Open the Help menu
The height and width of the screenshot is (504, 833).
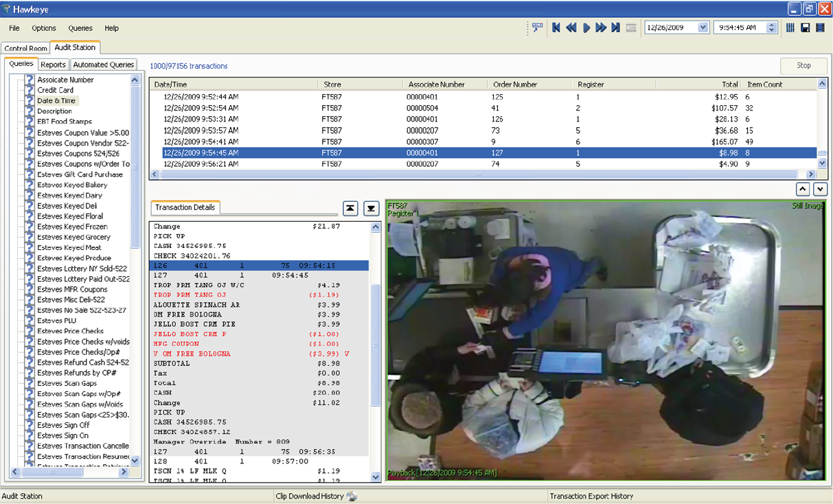112,28
